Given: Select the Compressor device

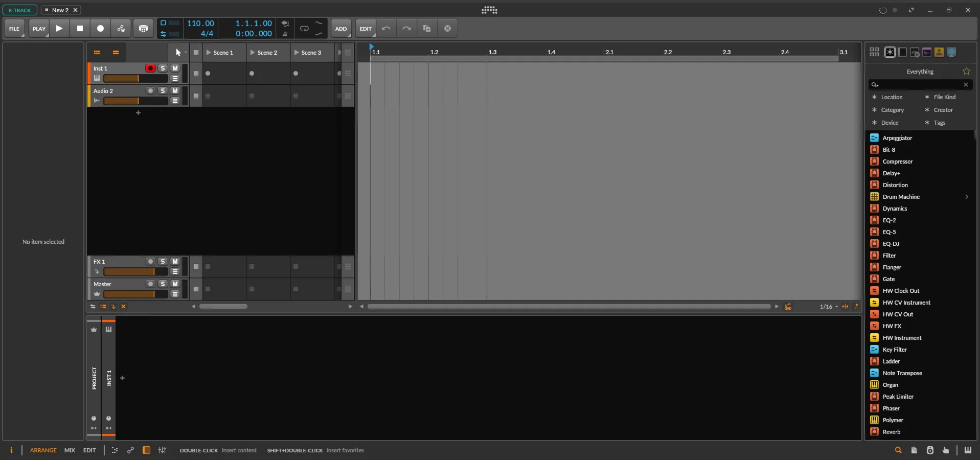Looking at the screenshot, I should click(x=921, y=162).
